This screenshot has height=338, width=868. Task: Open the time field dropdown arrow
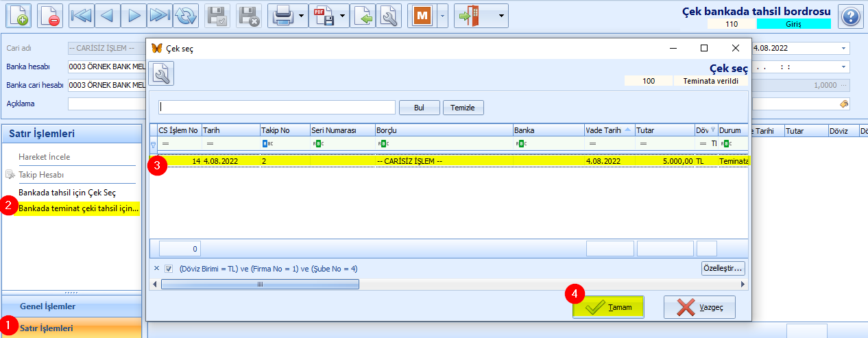(843, 67)
